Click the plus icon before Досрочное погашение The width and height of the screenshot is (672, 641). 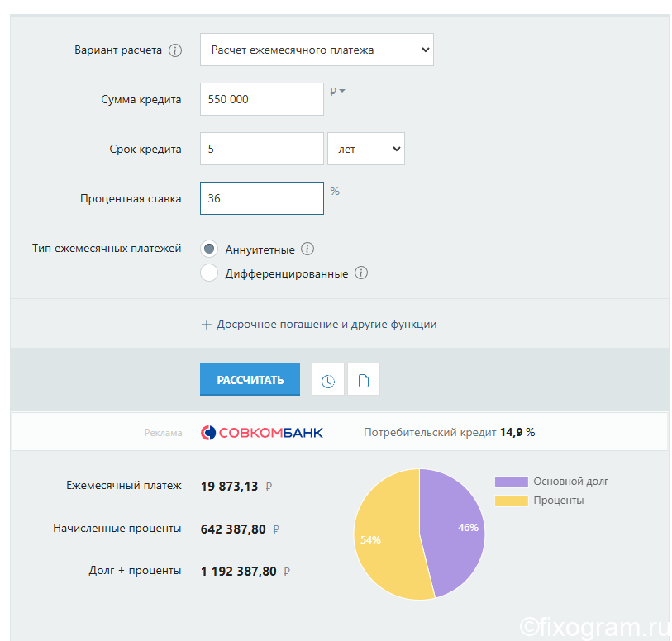click(206, 325)
